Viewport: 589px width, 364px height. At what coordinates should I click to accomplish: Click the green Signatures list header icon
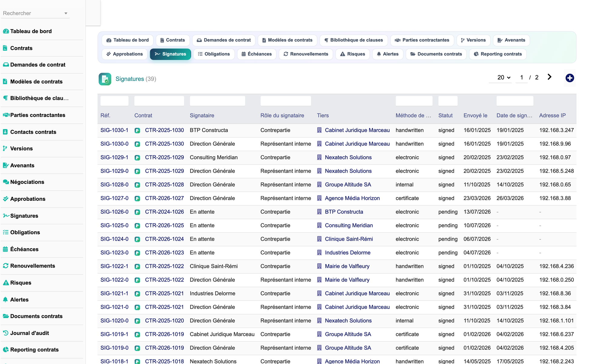[x=105, y=79]
